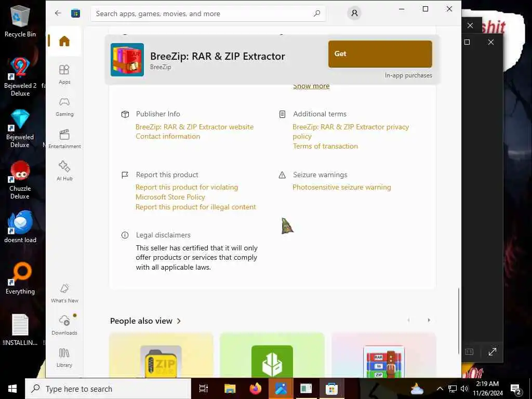
Task: Click the Show more link
Action: click(311, 86)
